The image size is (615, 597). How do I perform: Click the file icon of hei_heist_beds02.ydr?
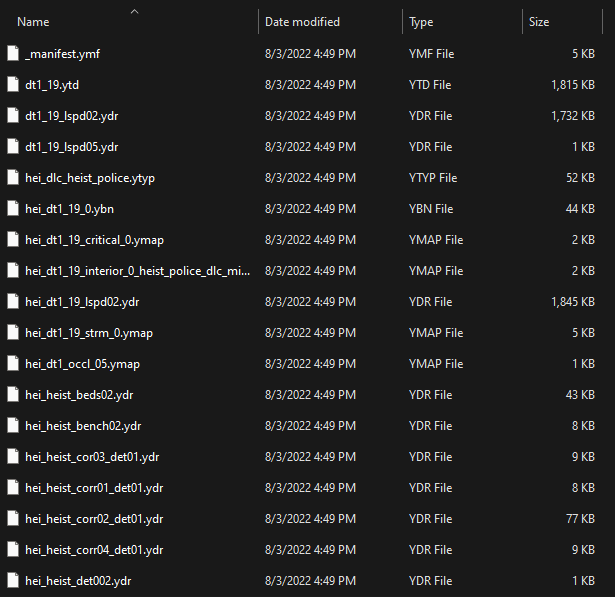coord(13,395)
